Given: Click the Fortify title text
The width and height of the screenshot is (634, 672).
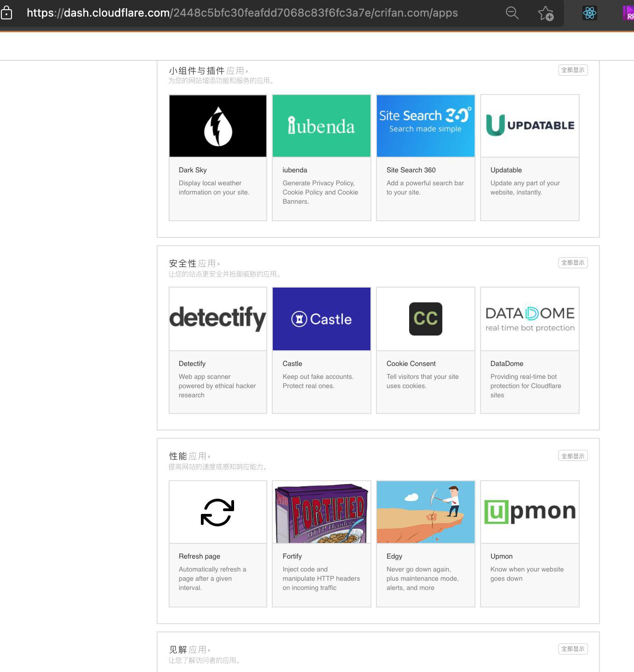Looking at the screenshot, I should click(x=292, y=556).
